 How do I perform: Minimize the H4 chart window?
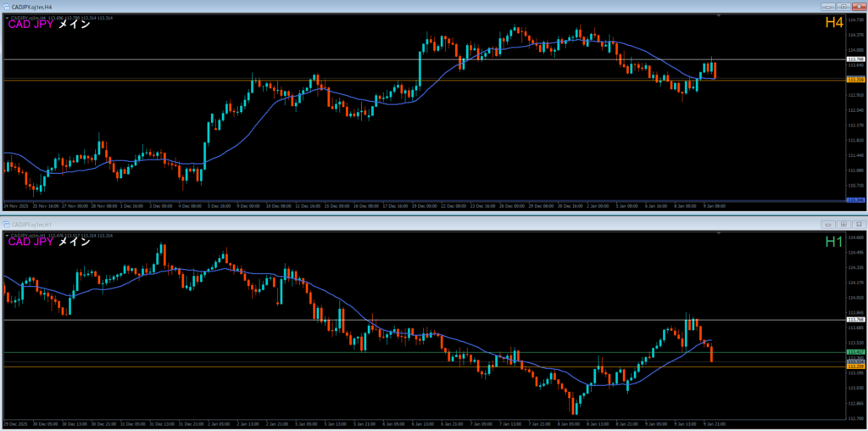[x=828, y=8]
